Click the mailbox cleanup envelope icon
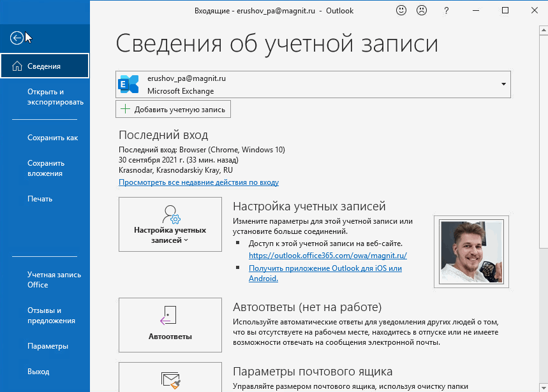The height and width of the screenshot is (392, 548). [170, 381]
